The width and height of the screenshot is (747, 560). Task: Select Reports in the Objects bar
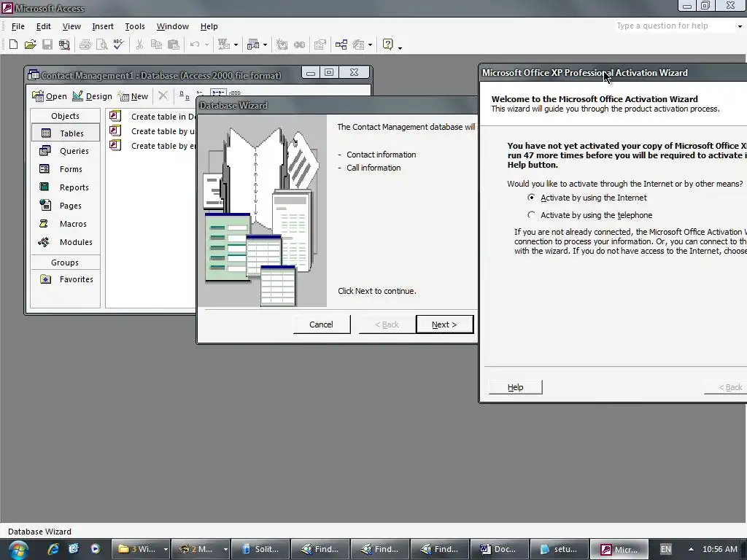[65, 187]
